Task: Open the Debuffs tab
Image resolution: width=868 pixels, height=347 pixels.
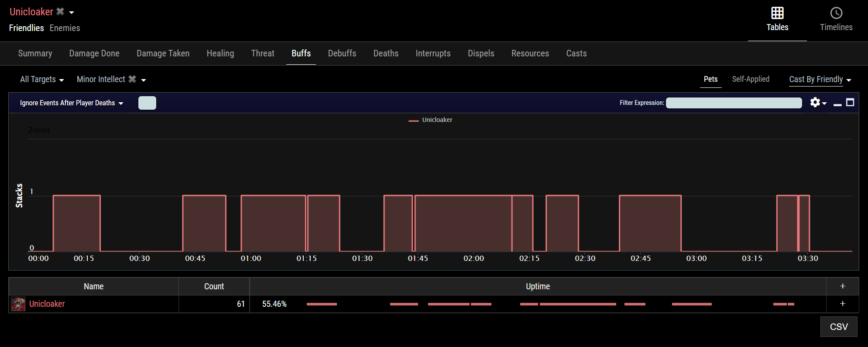Action: (342, 53)
